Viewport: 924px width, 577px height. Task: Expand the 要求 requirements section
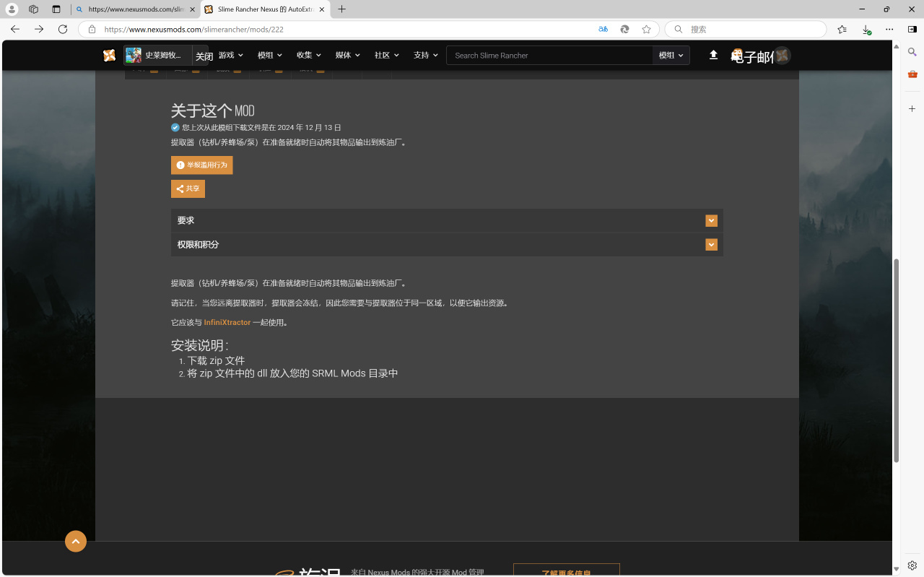(x=447, y=220)
